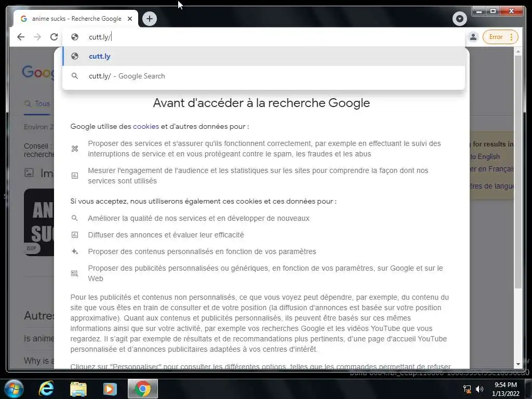Open the Windows Start menu orb
Viewport: 532px width, 399px height.
14,389
